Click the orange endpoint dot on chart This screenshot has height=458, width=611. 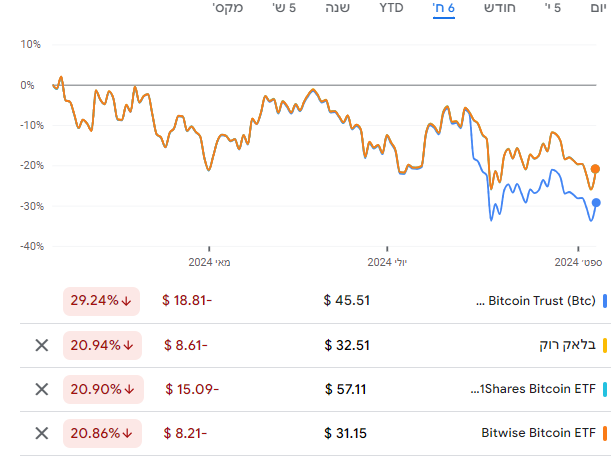click(x=596, y=169)
